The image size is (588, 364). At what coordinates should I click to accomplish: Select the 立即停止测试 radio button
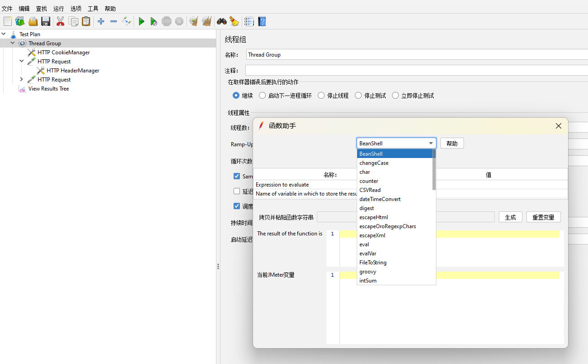(x=395, y=96)
